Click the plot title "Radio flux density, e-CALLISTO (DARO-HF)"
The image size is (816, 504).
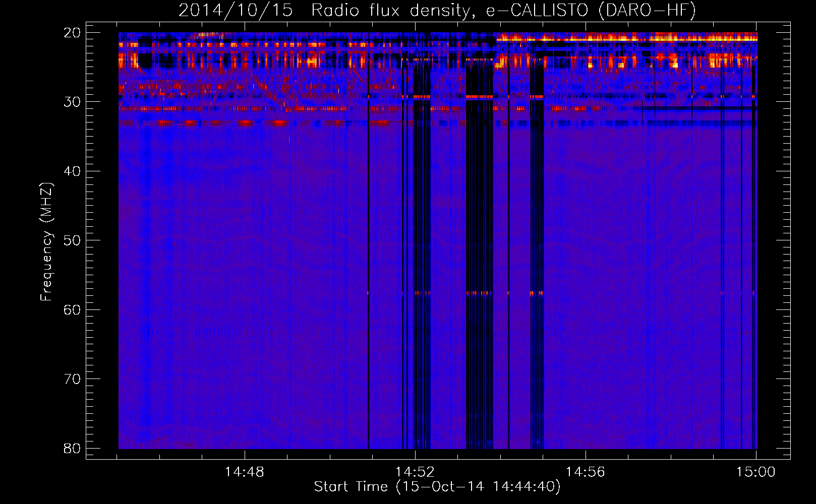pyautogui.click(x=503, y=11)
